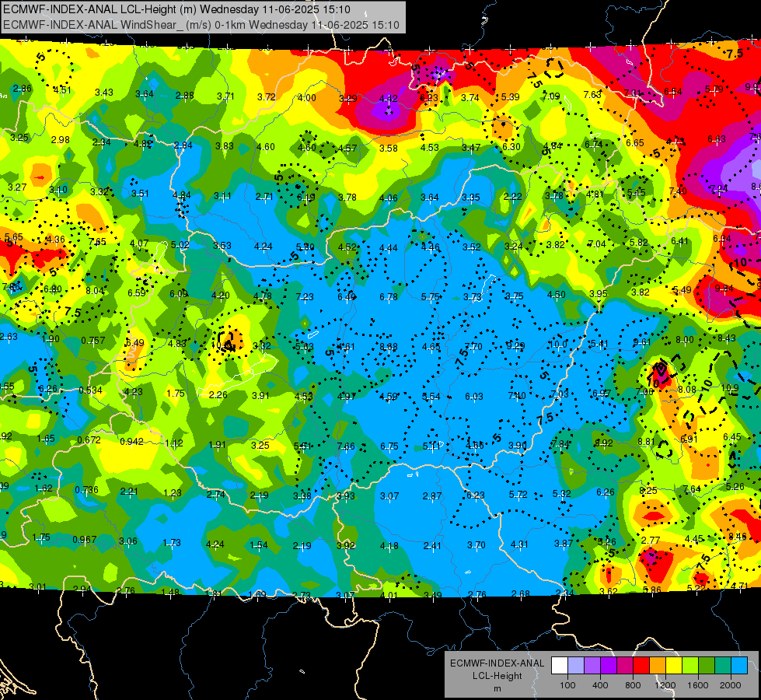Viewport: 761px width, 700px height.
Task: Click the map value 0.942
Action: (x=131, y=442)
